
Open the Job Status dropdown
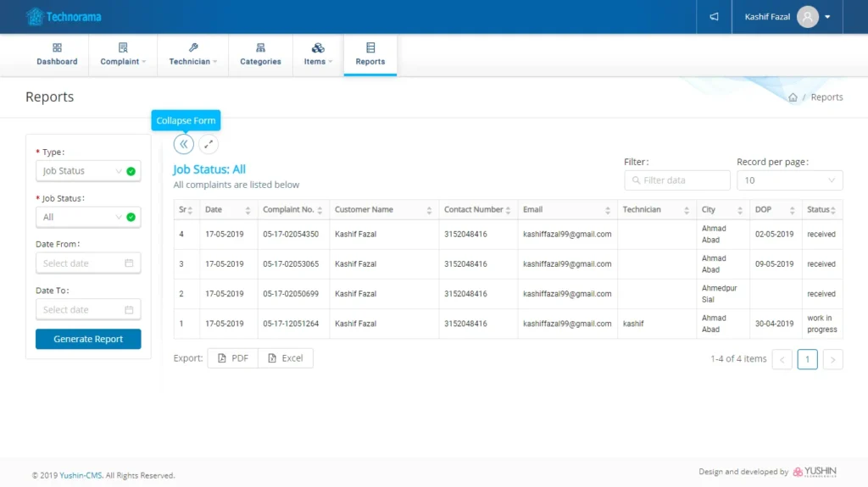(88, 218)
